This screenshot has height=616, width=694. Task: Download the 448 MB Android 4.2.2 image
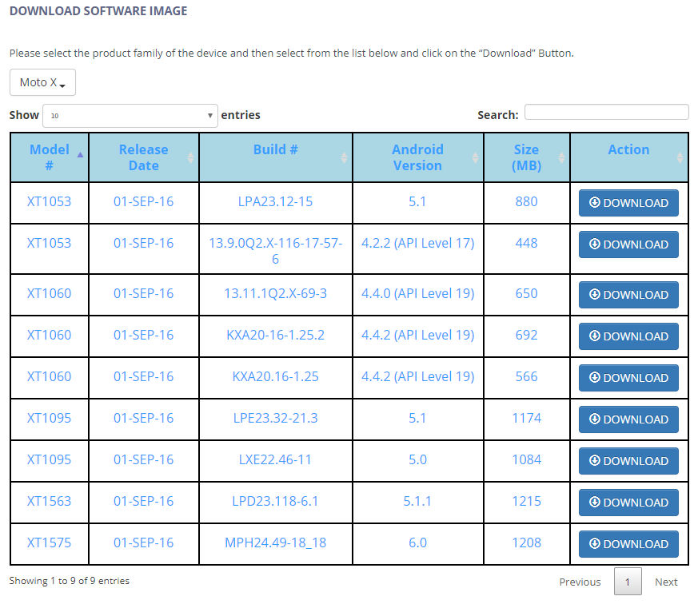tap(628, 244)
